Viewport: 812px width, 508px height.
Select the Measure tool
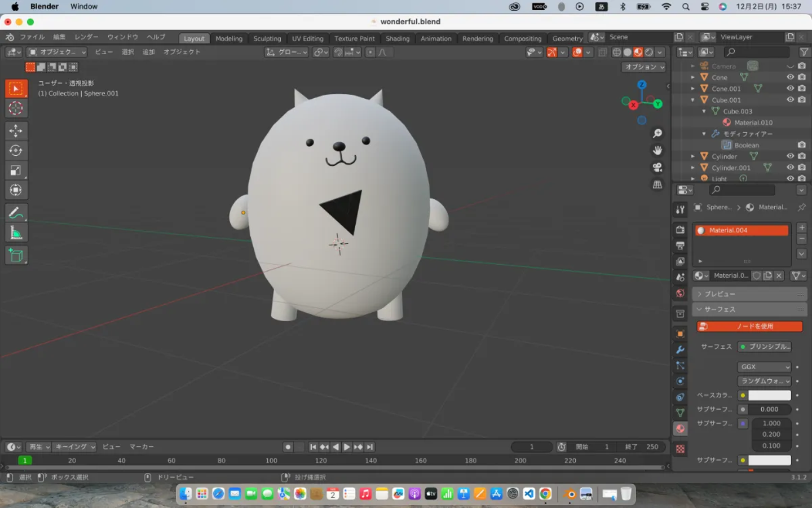pos(16,233)
